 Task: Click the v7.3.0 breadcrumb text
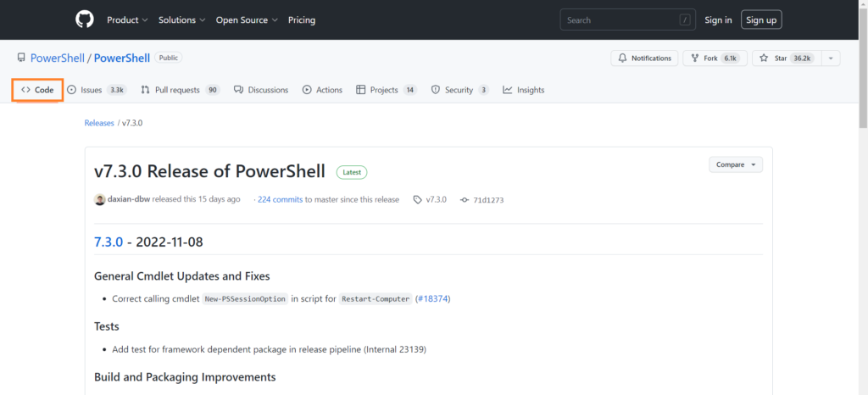[x=132, y=123]
